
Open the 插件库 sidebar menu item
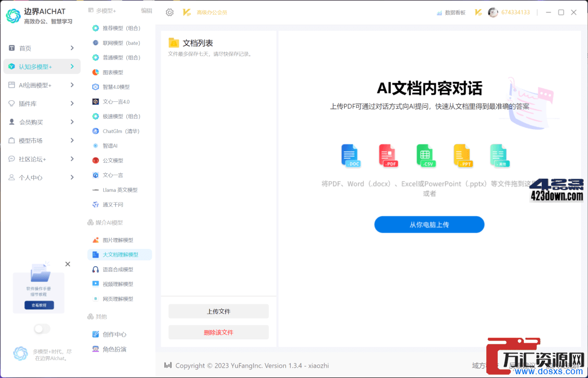[41, 103]
